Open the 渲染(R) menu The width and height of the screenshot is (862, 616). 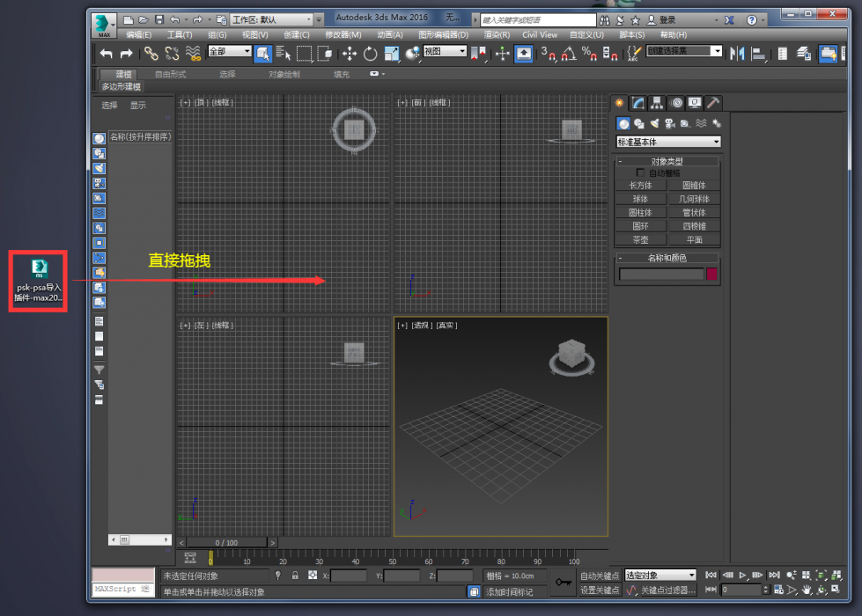(x=497, y=34)
